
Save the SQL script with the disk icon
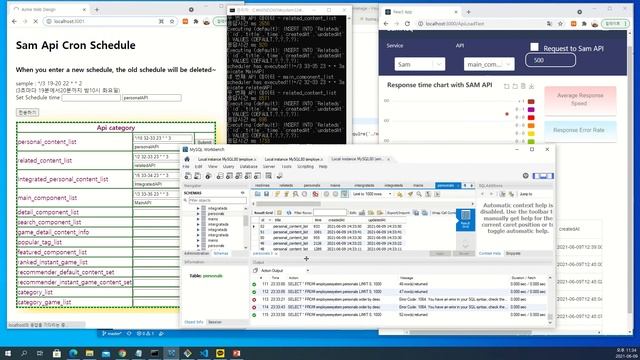[267, 194]
